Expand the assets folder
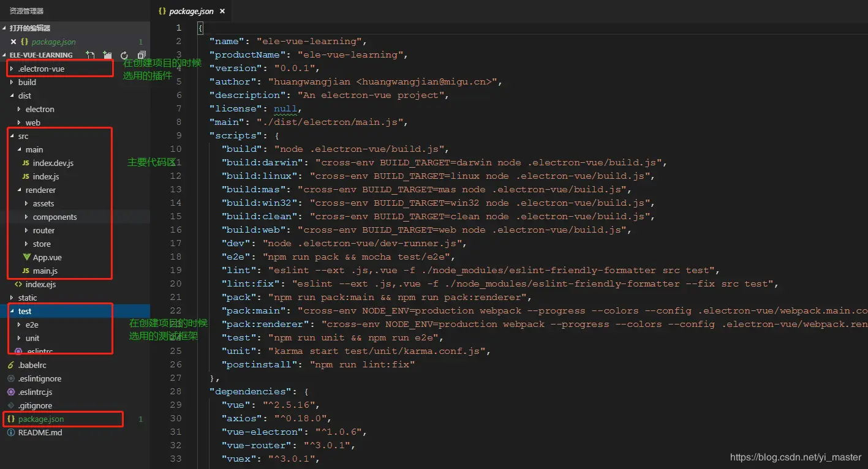 [26, 203]
